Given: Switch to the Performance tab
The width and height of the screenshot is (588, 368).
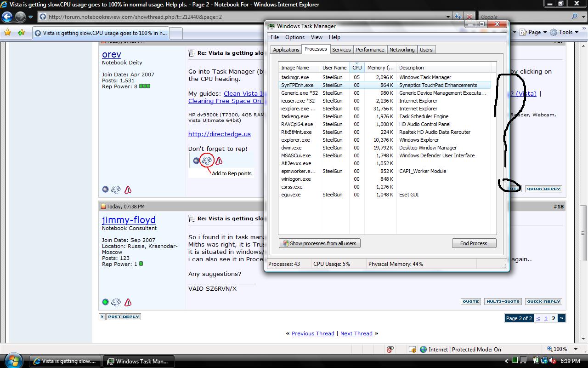Looking at the screenshot, I should coord(370,50).
